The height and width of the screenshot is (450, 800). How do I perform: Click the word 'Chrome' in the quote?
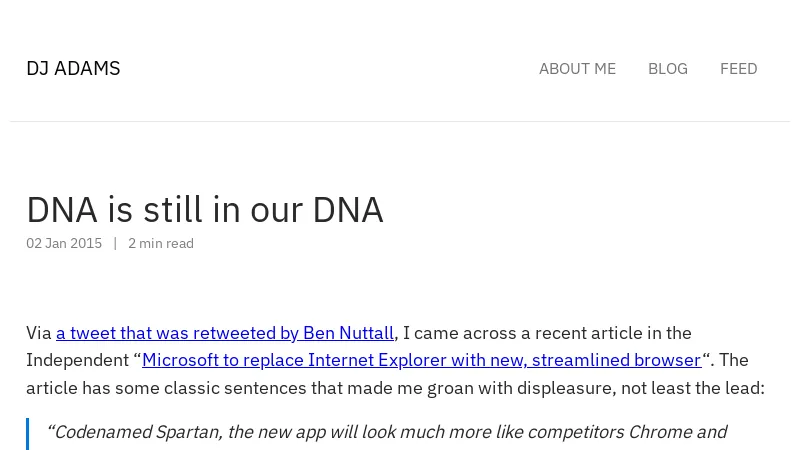tap(658, 432)
